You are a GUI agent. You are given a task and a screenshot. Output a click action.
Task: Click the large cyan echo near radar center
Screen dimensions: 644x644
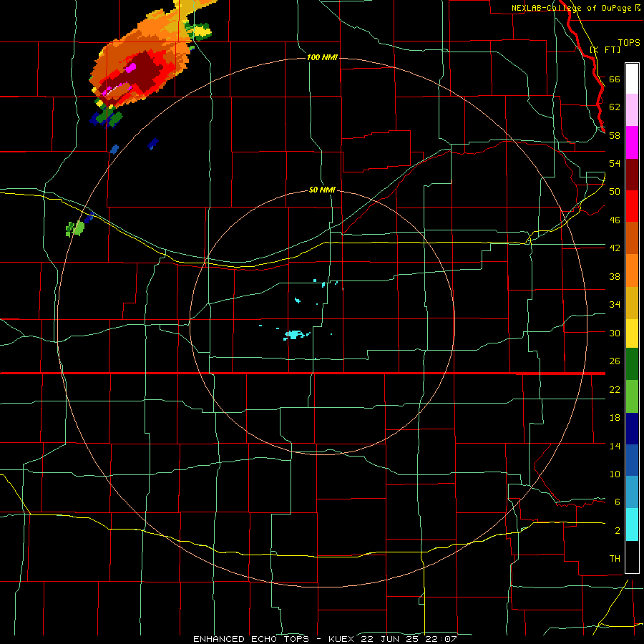tap(294, 335)
